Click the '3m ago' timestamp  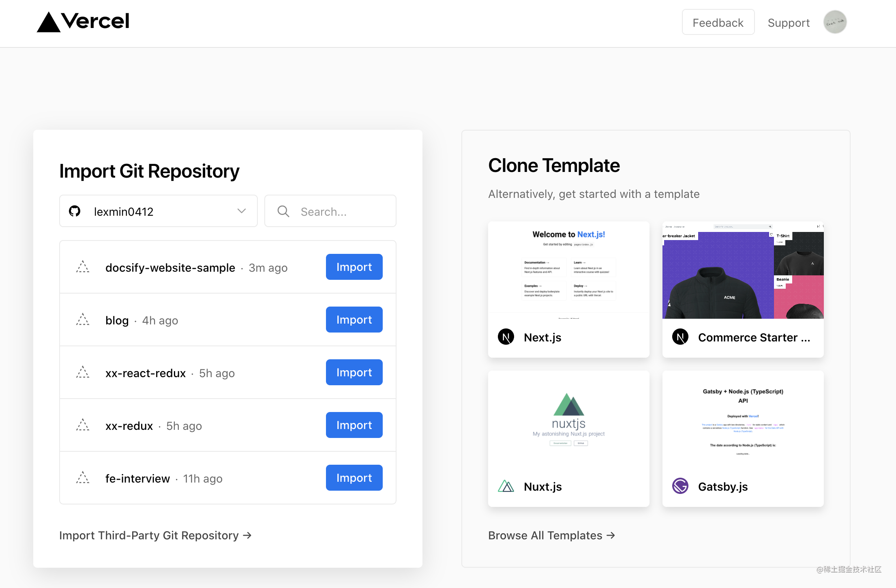[x=268, y=268]
